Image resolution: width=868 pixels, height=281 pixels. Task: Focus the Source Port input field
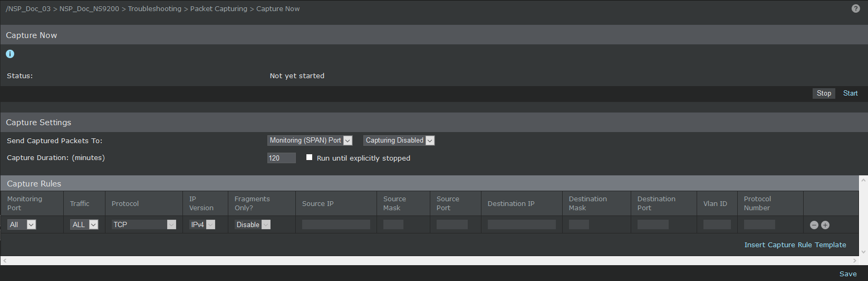click(x=452, y=224)
